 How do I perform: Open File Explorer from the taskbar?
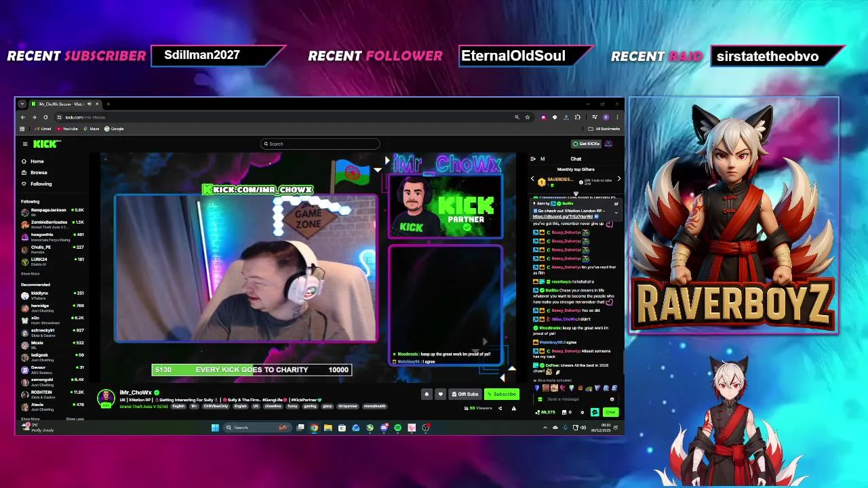328,428
